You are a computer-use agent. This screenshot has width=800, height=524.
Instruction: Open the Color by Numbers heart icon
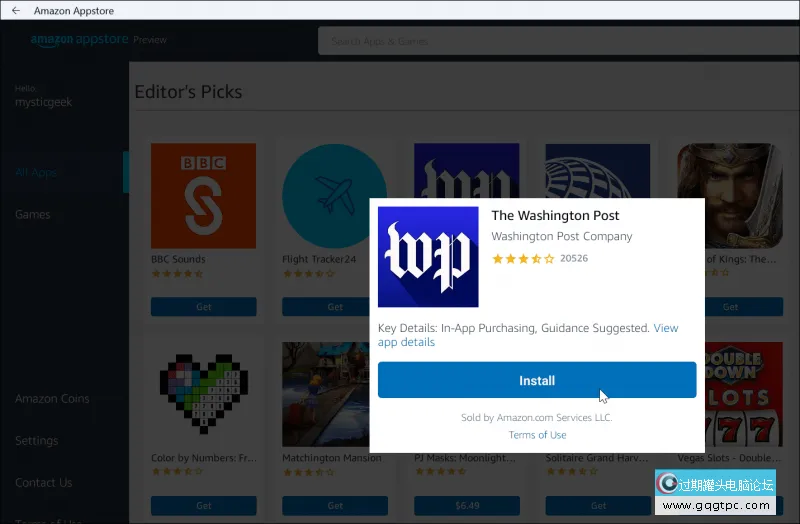pyautogui.click(x=203, y=394)
